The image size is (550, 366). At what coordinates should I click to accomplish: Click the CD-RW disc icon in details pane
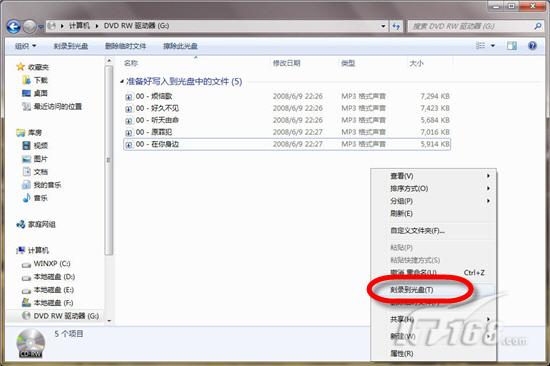(x=31, y=343)
